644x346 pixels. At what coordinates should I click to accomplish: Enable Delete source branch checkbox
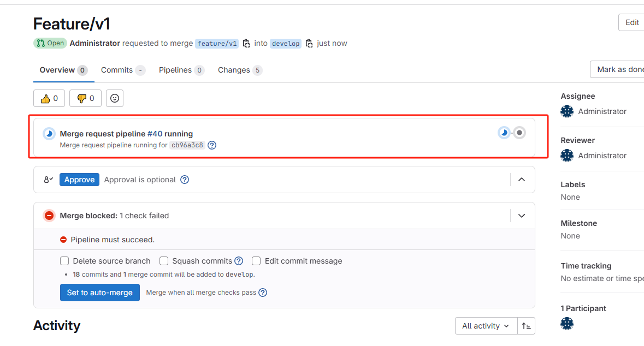click(64, 261)
